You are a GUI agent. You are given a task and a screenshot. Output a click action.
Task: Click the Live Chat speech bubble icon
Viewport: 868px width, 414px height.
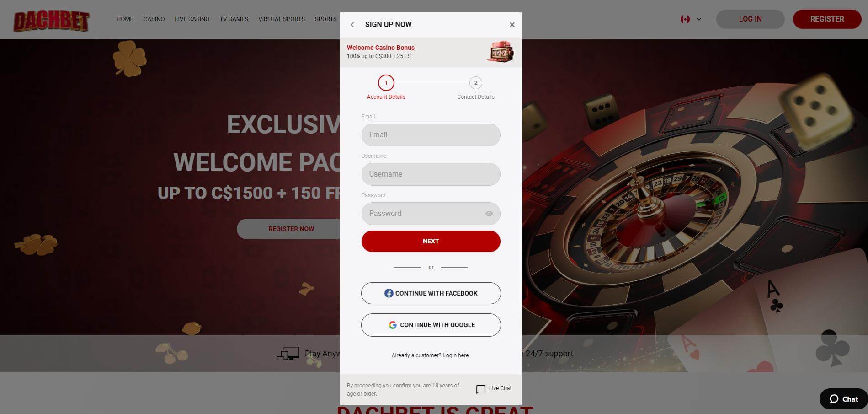481,389
